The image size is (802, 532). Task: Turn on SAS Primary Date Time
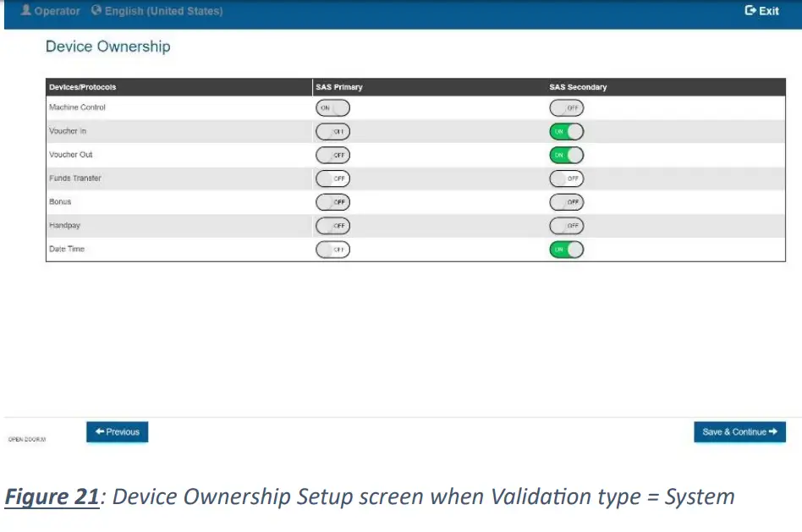point(332,250)
